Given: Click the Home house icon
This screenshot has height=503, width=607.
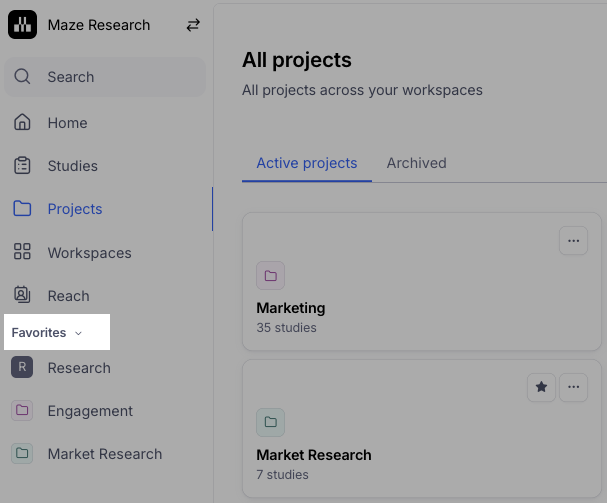Looking at the screenshot, I should [22, 122].
